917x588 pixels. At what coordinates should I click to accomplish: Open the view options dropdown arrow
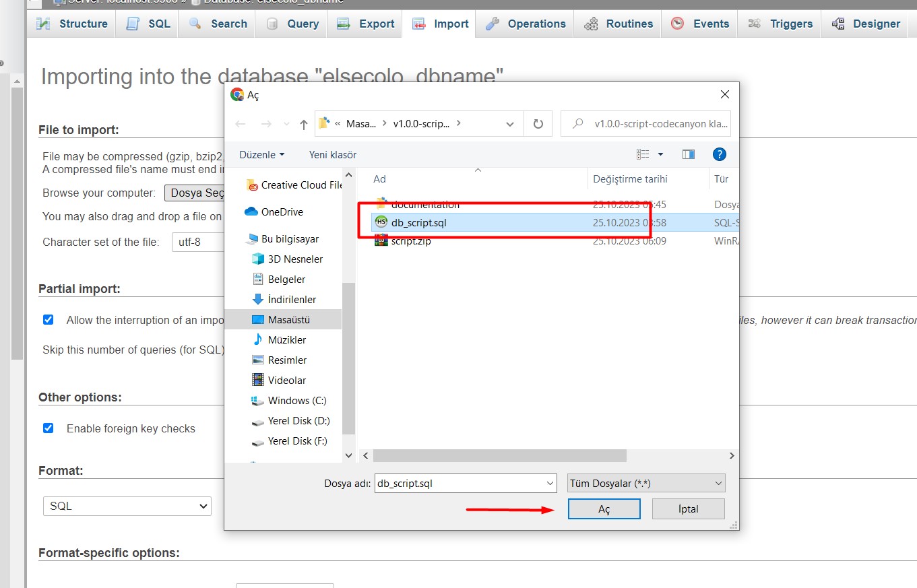(660, 154)
